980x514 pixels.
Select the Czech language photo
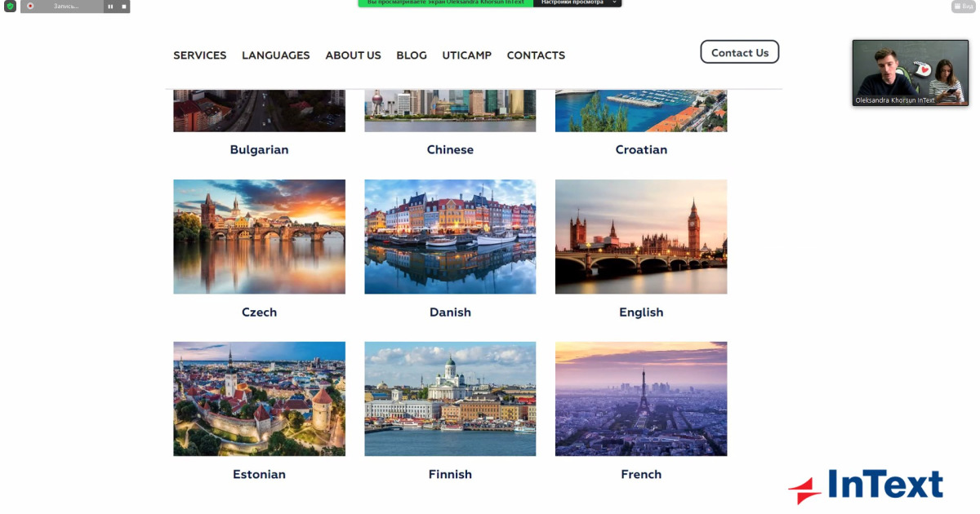259,237
